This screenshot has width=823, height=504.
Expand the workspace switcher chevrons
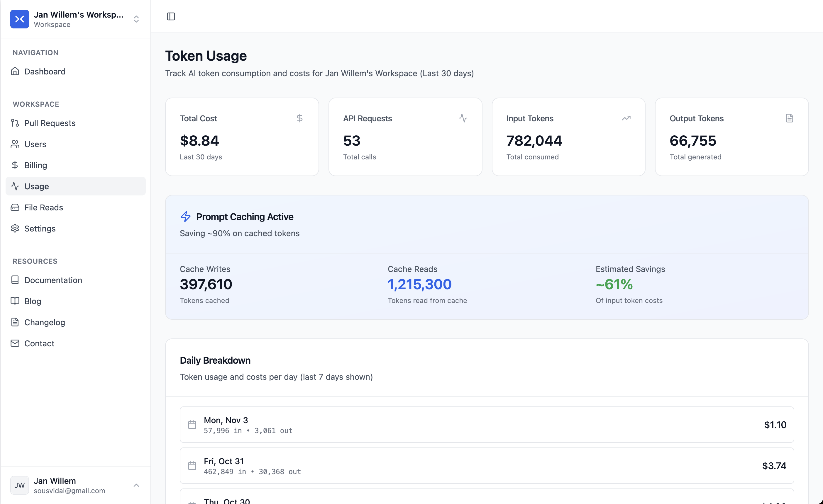[136, 19]
